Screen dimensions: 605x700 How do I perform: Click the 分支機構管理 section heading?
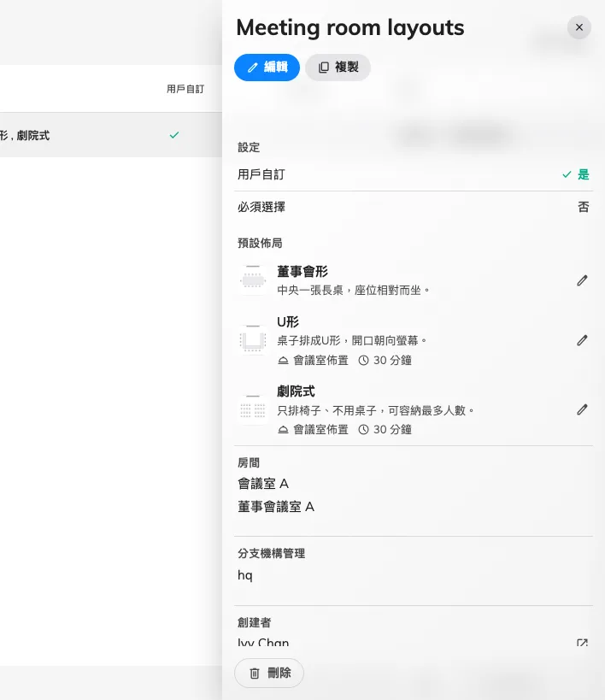click(x=272, y=554)
